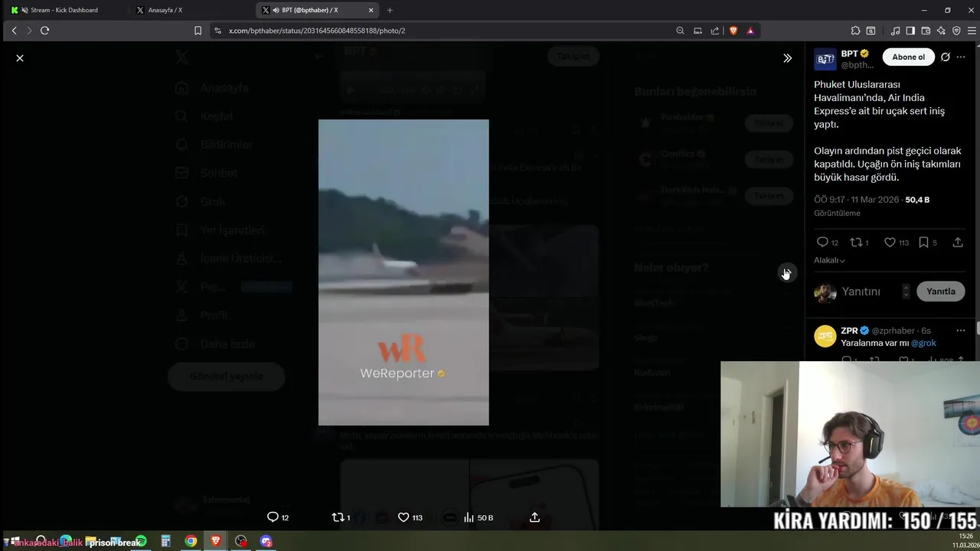Toggle the browser sidebar panel
This screenshot has height=551, width=980.
coord(910,31)
